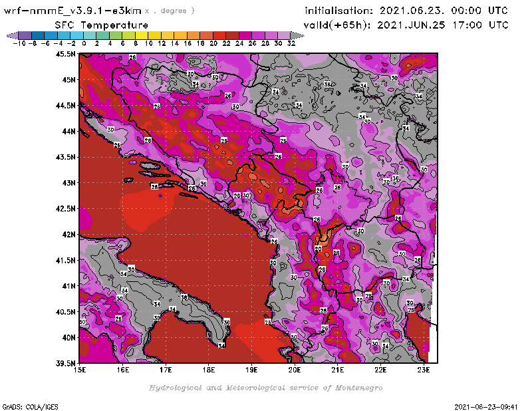
Task: Click the 18 to 20 red-orange swatch
Action: pos(206,35)
